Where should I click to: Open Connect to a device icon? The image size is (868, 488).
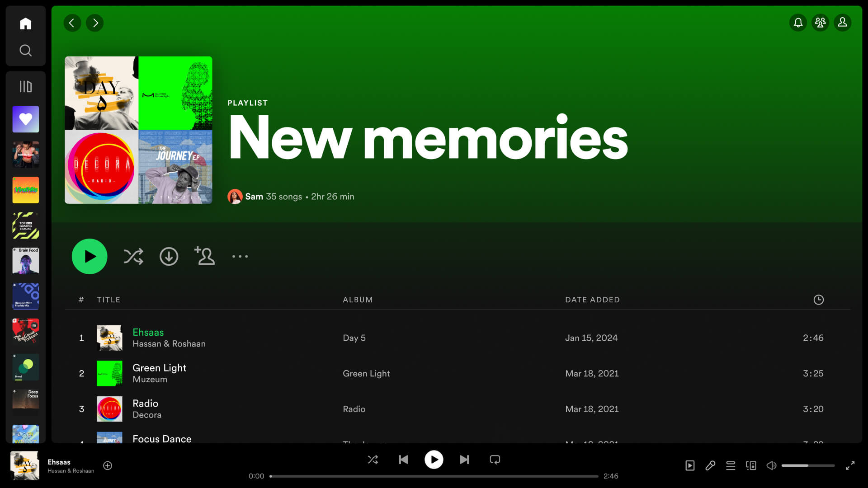click(751, 466)
